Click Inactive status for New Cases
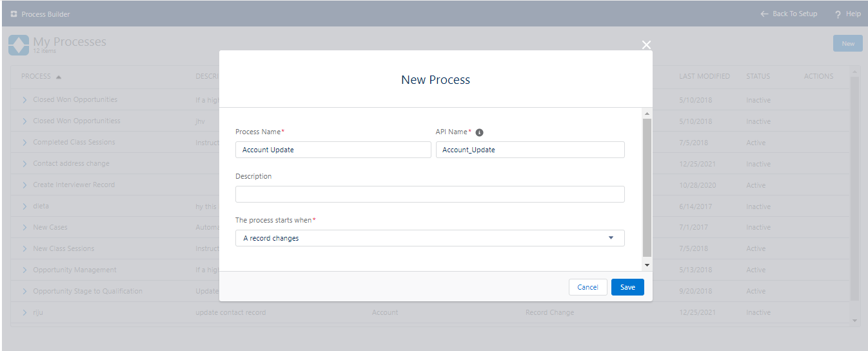This screenshot has width=868, height=351. [758, 227]
